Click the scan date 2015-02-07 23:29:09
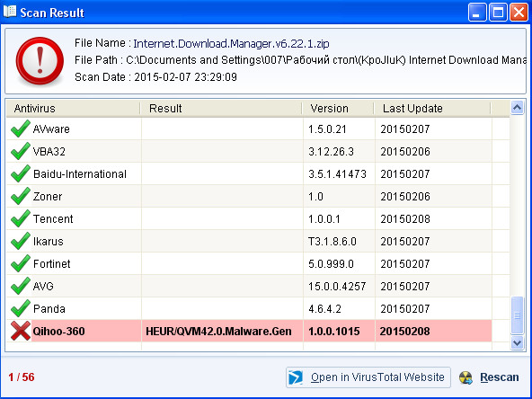This screenshot has width=532, height=399. [x=186, y=77]
